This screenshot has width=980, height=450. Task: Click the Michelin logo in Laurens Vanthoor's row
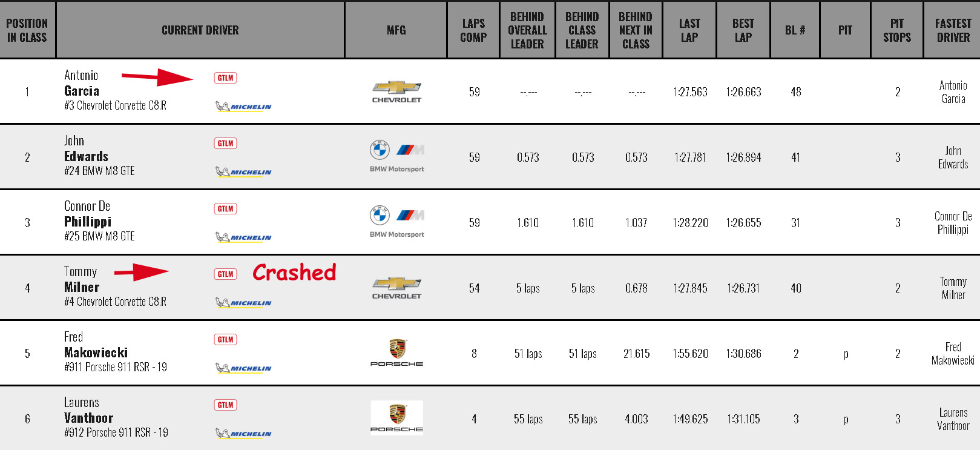243,434
